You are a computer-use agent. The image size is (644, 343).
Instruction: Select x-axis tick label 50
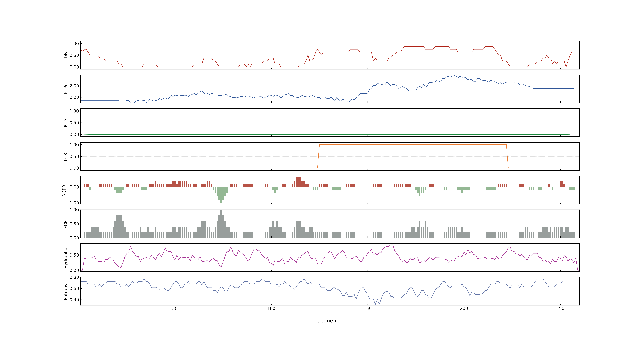click(175, 309)
